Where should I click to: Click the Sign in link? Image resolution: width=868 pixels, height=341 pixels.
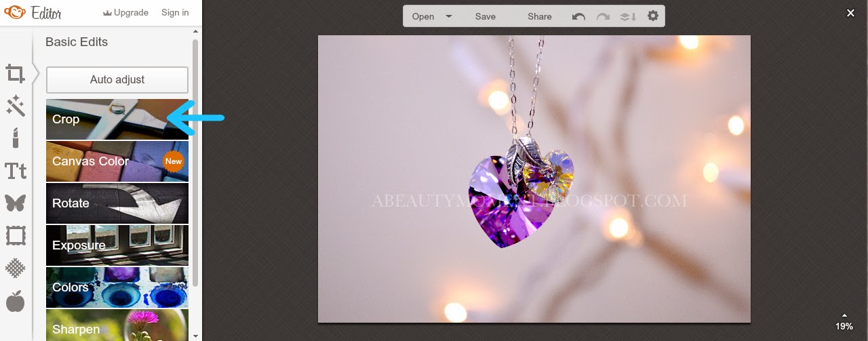click(175, 13)
